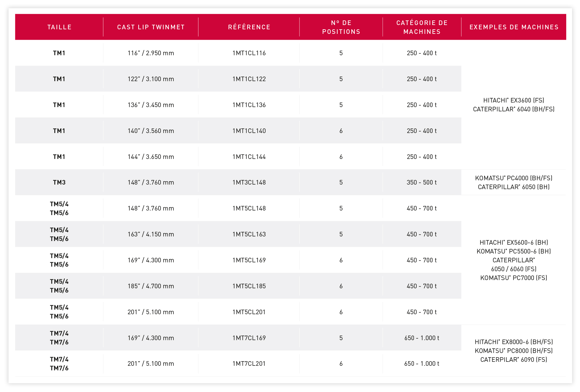Select reference 1MT3CL148
The width and height of the screenshot is (580, 392).
tap(249, 182)
